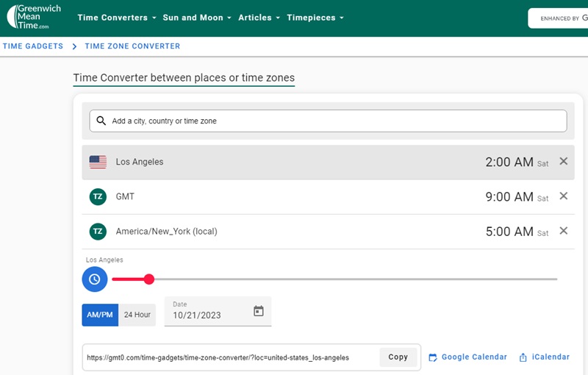Switch to 24 Hour time format
Viewport: 588px width, 375px height.
137,315
